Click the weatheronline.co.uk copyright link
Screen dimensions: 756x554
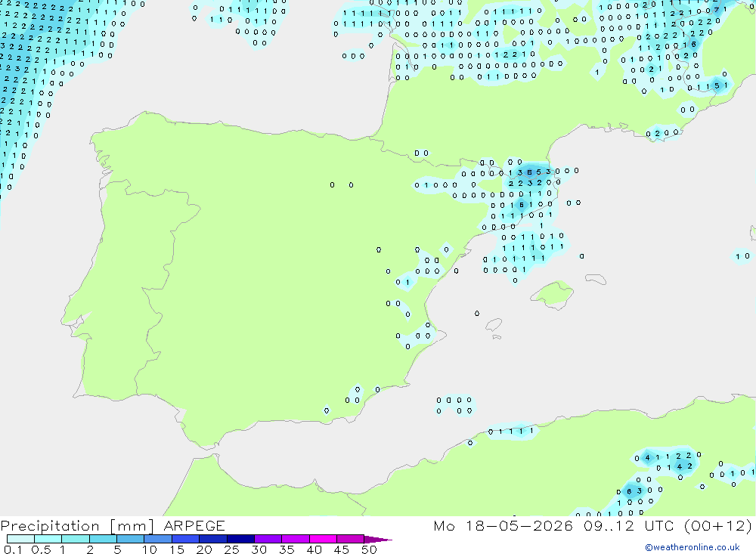point(692,547)
